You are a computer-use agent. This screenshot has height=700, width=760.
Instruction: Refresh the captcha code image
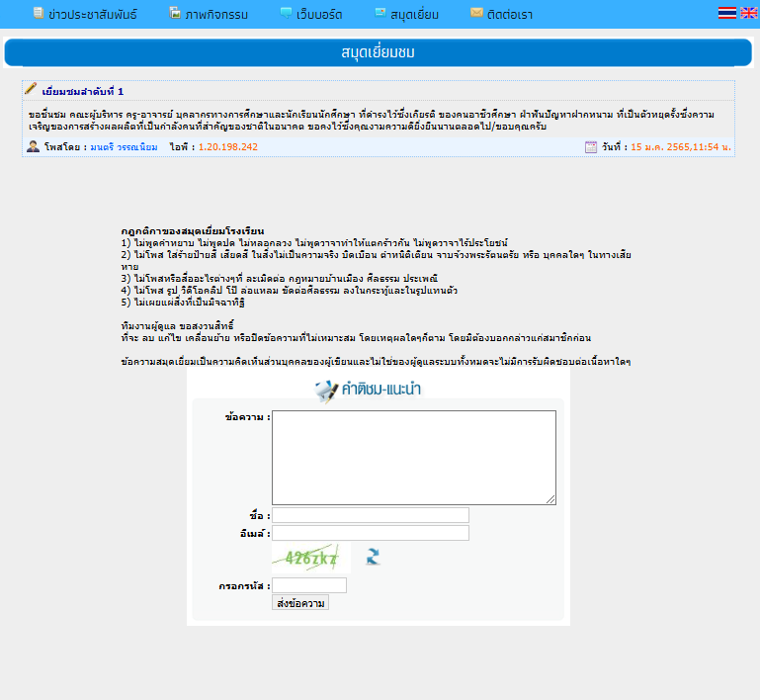pos(373,557)
